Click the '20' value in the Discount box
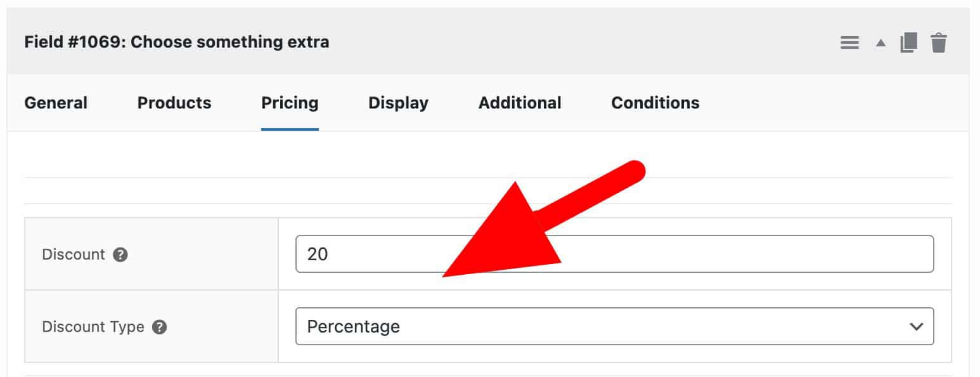This screenshot has width=980, height=377. [317, 255]
